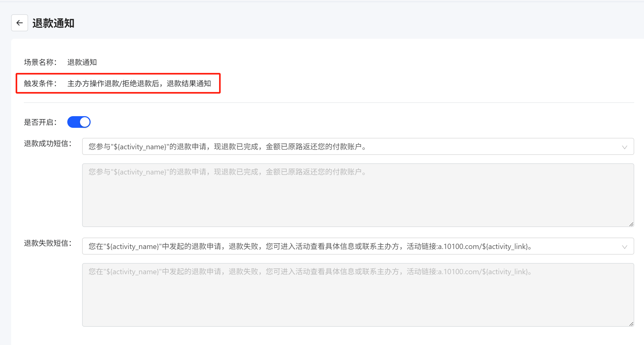
Task: Click inside the refund success message textarea
Action: [358, 195]
